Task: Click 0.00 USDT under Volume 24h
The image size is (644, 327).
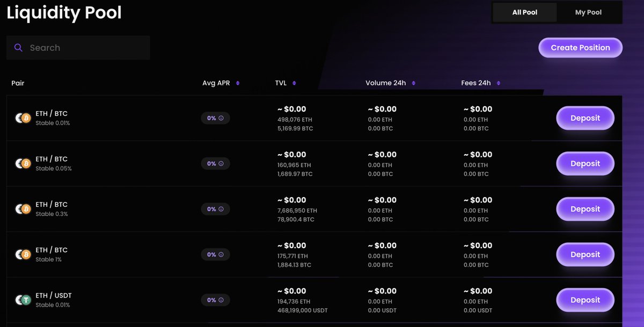Action: point(382,310)
